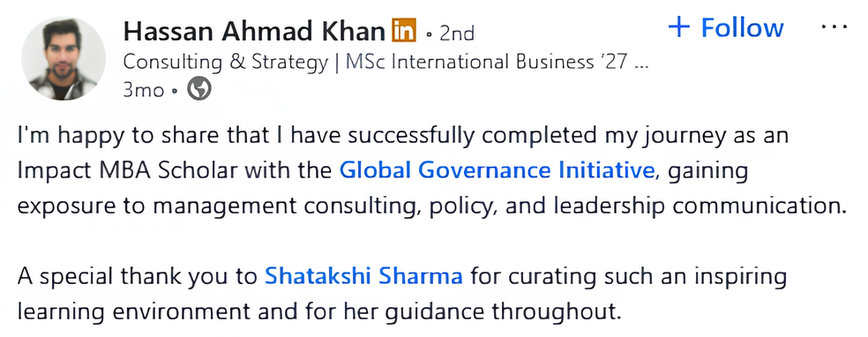Select the Consulting & Strategy headline text

(x=226, y=63)
